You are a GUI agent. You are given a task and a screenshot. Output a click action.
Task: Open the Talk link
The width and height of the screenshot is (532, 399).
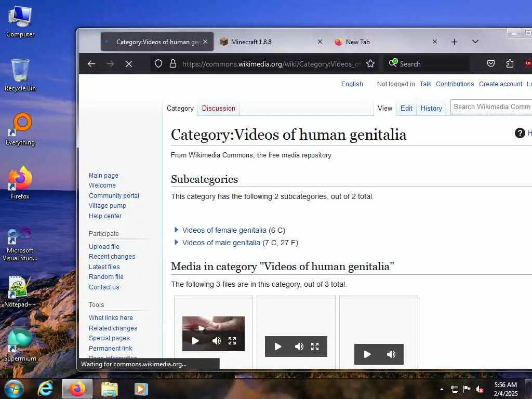tap(425, 84)
